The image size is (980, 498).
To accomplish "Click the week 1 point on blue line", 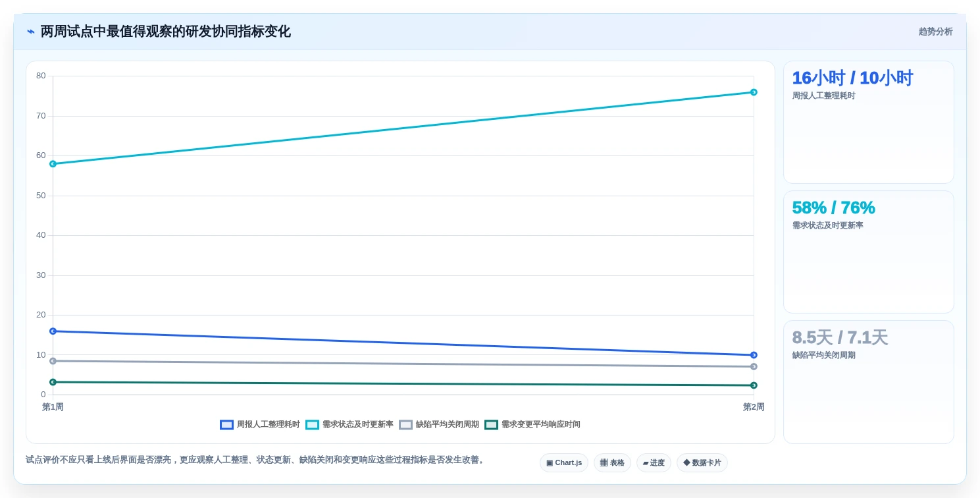I will click(53, 331).
